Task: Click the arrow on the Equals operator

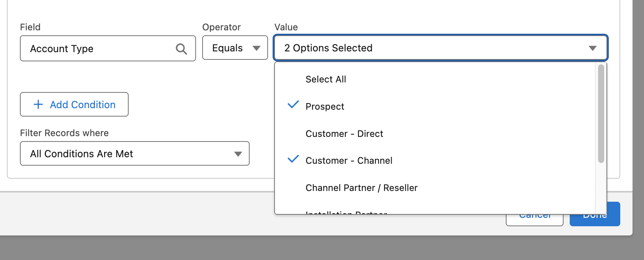Action: click(x=257, y=48)
